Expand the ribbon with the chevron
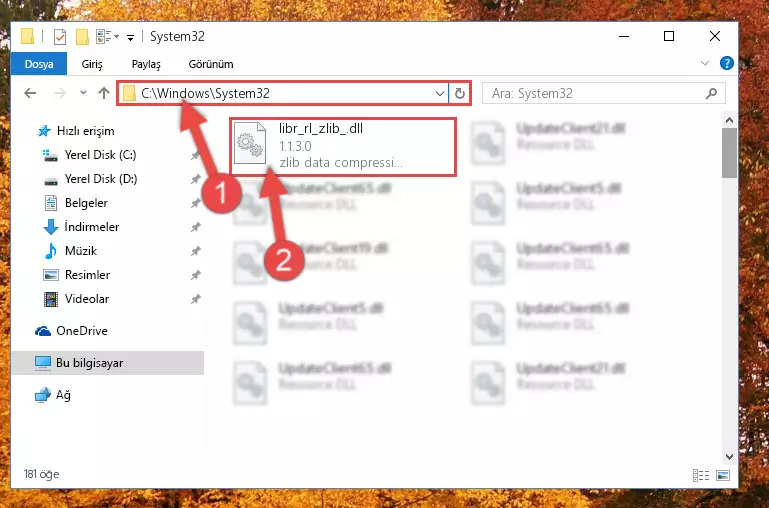769x508 pixels. click(705, 63)
